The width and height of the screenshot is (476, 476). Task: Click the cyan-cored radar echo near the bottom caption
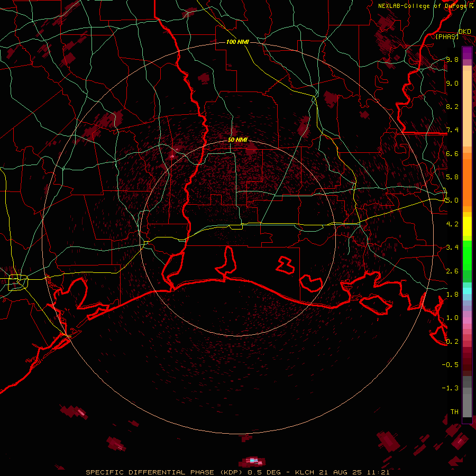pyautogui.click(x=252, y=461)
